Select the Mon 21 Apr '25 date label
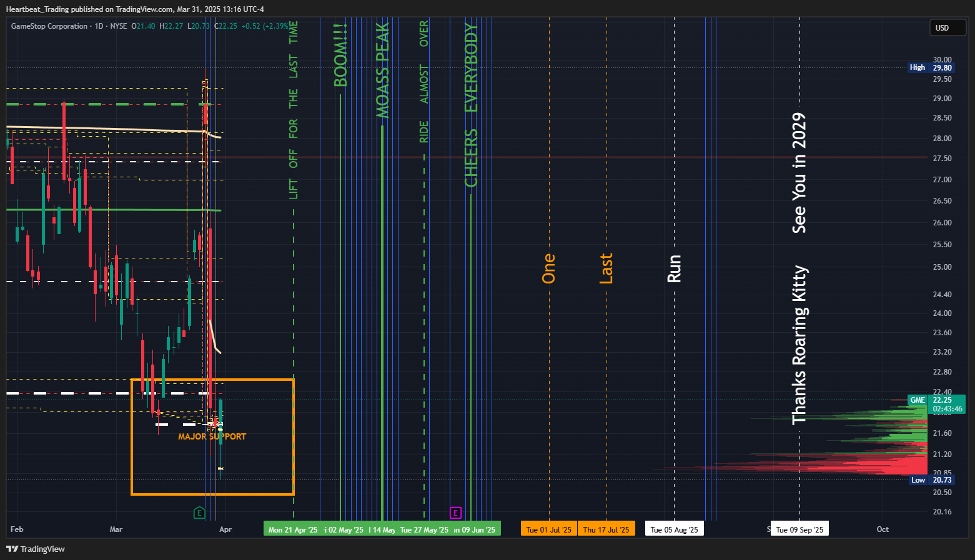The height and width of the screenshot is (560, 975). (x=292, y=529)
